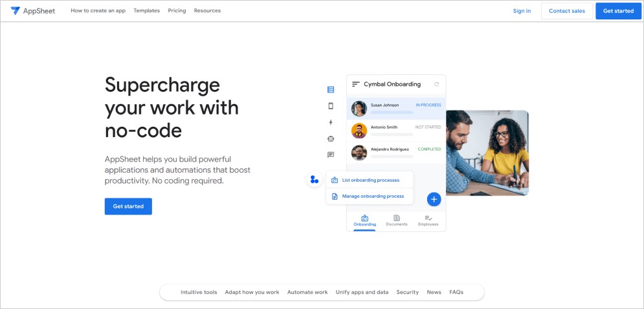
Task: Jump to the Automate work section
Action: (x=307, y=292)
